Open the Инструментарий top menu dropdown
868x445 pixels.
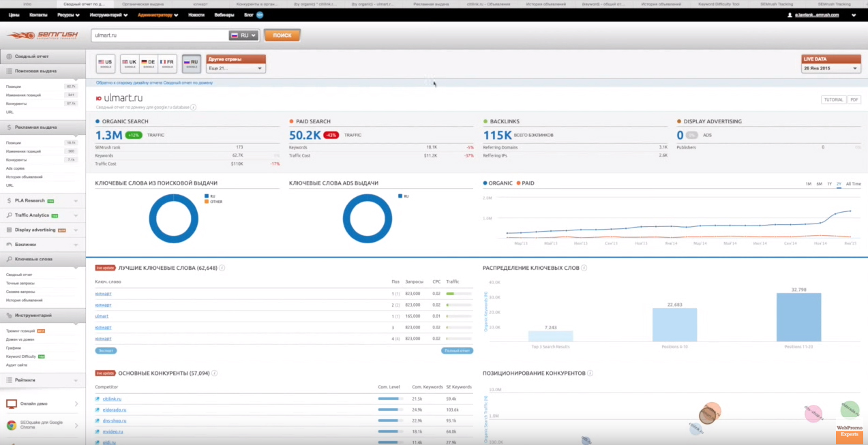click(x=109, y=14)
